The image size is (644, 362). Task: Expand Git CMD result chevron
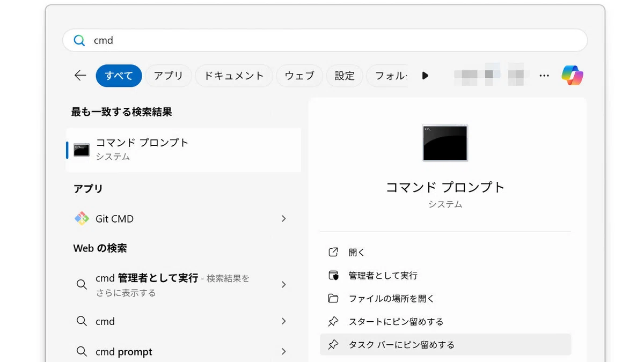click(x=284, y=219)
